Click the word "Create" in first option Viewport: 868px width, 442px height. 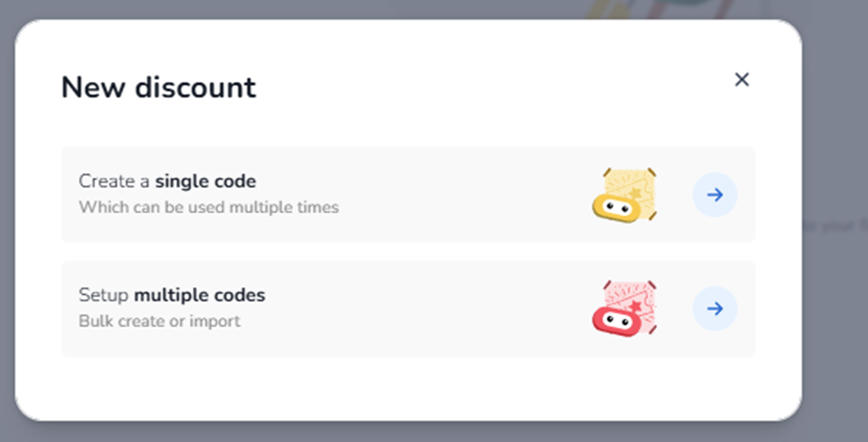(107, 181)
